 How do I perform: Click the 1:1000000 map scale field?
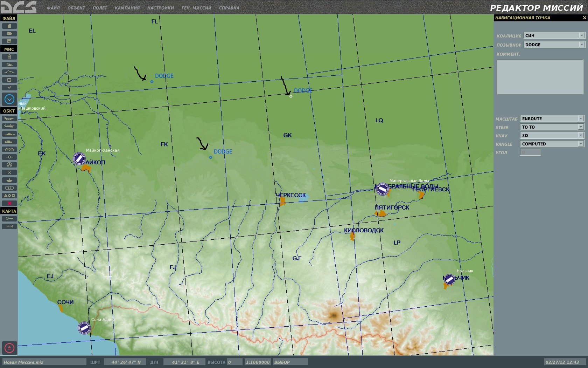(258, 362)
